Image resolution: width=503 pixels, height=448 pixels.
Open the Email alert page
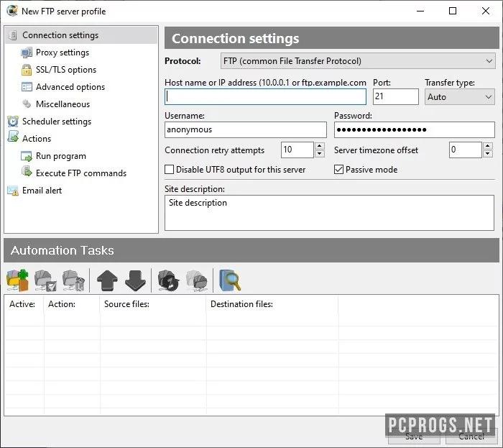42,191
